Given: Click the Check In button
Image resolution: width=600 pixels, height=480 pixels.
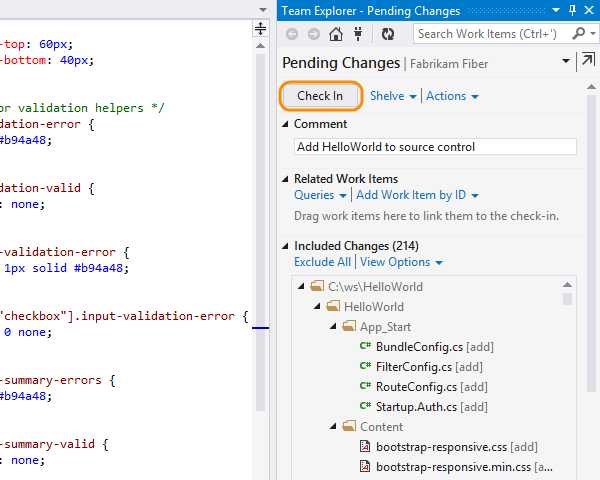Looking at the screenshot, I should 320,96.
